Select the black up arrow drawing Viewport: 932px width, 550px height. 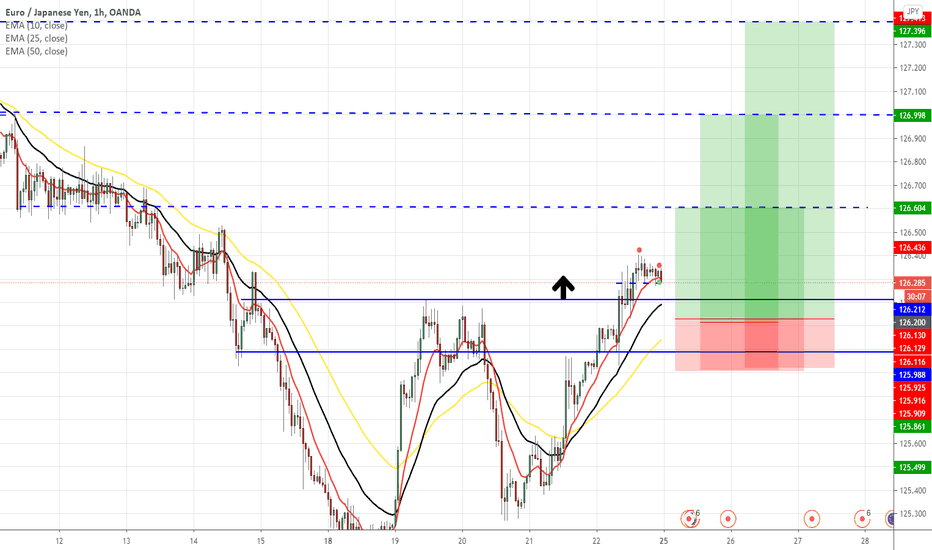563,287
